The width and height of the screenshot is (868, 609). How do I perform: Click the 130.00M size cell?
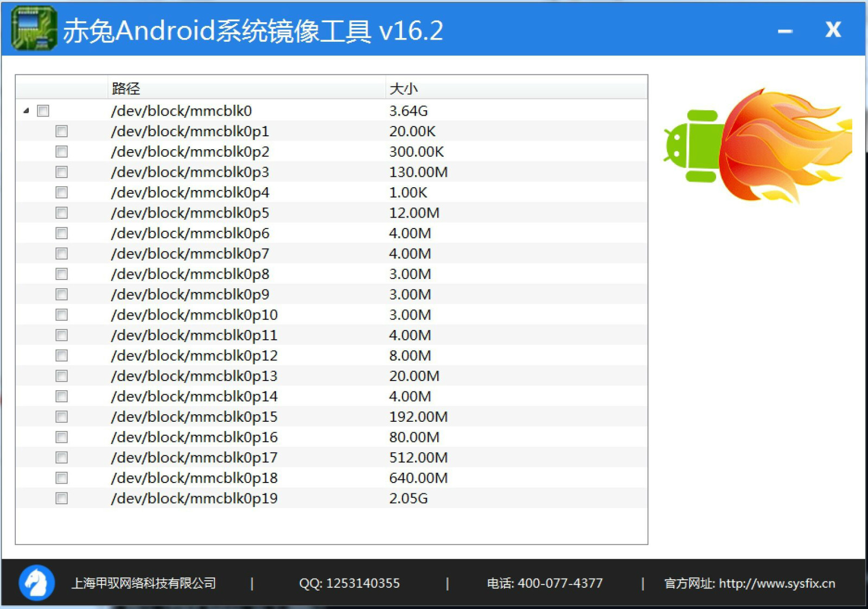coord(418,172)
